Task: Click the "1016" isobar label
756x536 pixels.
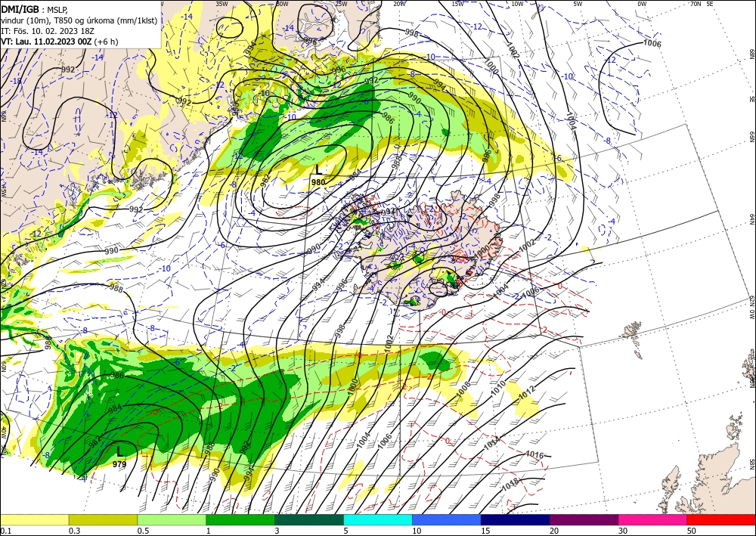Action: tap(534, 454)
